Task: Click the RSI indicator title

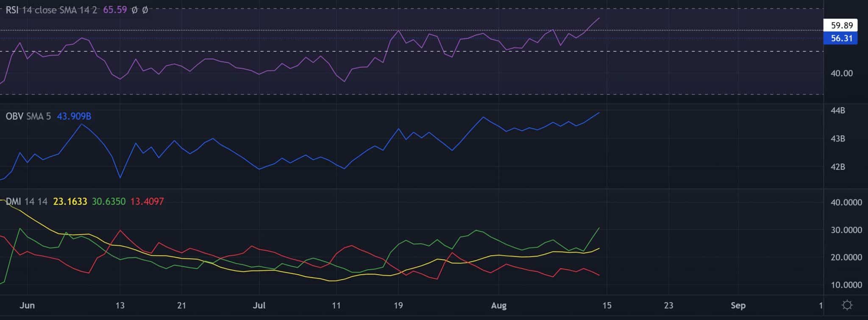Action: coord(12,10)
